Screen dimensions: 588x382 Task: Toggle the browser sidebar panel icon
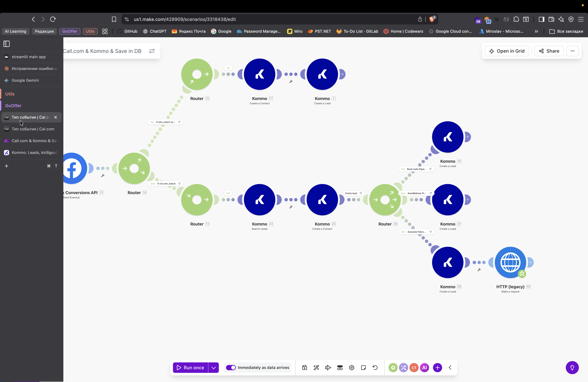pyautogui.click(x=541, y=19)
